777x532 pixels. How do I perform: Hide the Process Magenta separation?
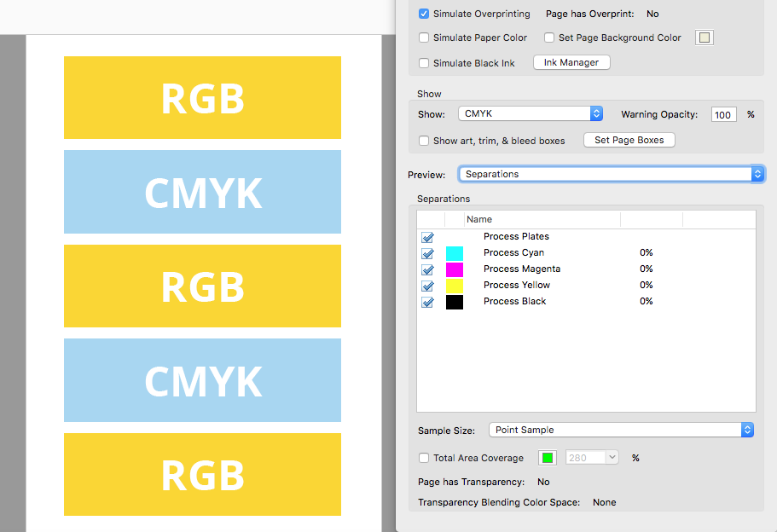(x=427, y=269)
